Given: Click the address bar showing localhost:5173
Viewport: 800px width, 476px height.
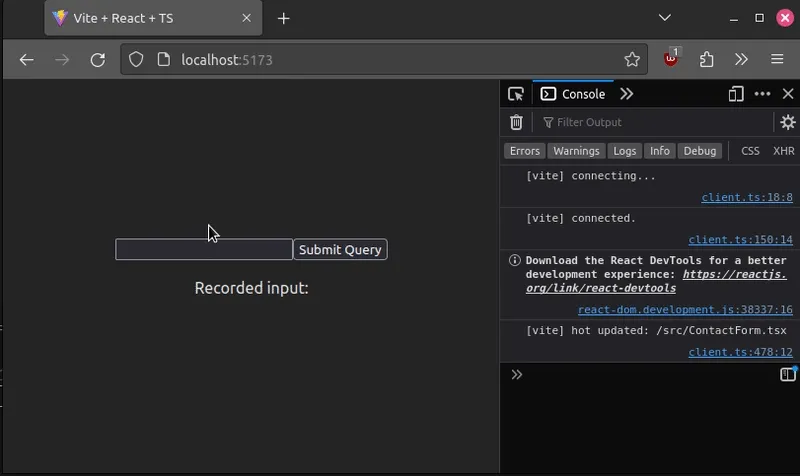Looking at the screenshot, I should (384, 60).
